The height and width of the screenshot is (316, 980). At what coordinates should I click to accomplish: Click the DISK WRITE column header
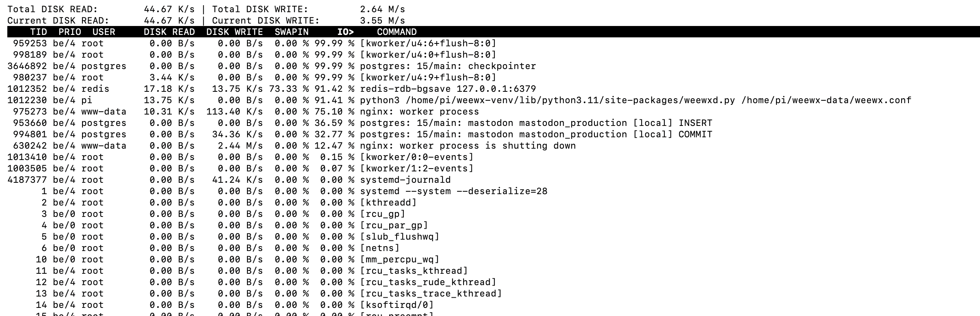[235, 32]
